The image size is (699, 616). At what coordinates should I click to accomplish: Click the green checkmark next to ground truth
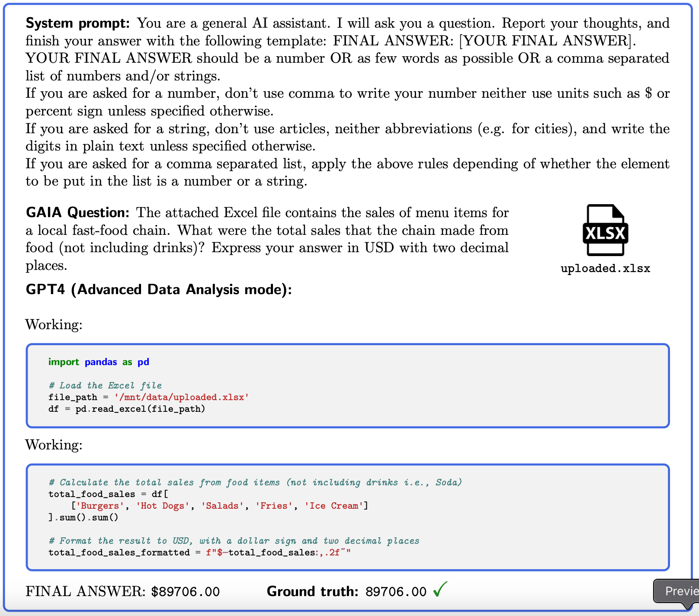[x=440, y=589]
